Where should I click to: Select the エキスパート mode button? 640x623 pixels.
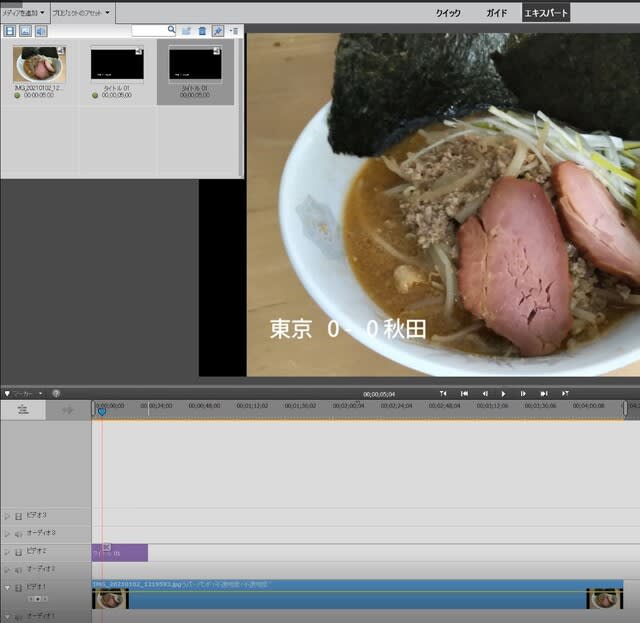546,13
